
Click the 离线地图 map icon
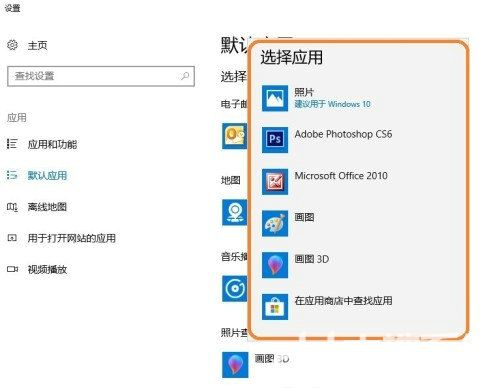(x=12, y=207)
